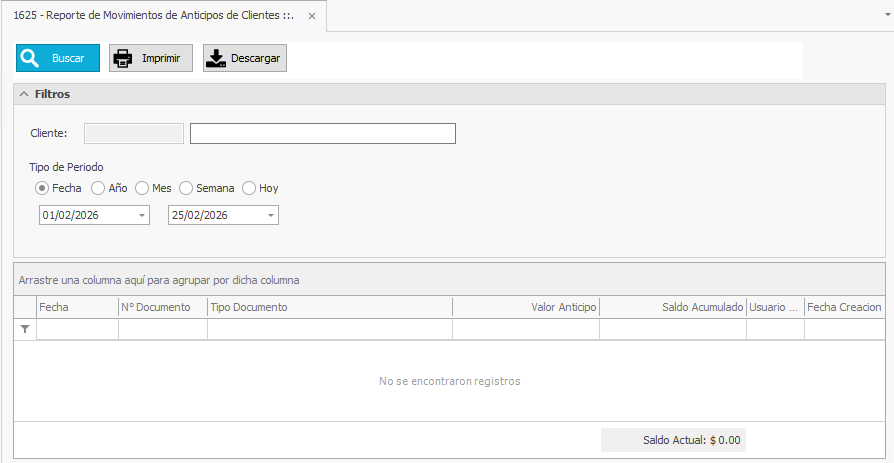Viewport: 894px width, 463px height.
Task: Click the filter funnel icon in grid row
Action: pyautogui.click(x=25, y=329)
